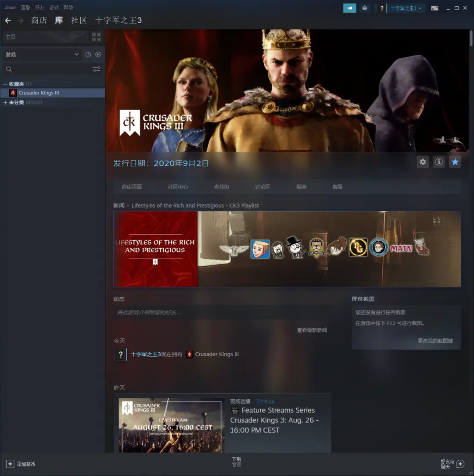
Task: Click the 主页 library home button
Action: [45, 37]
